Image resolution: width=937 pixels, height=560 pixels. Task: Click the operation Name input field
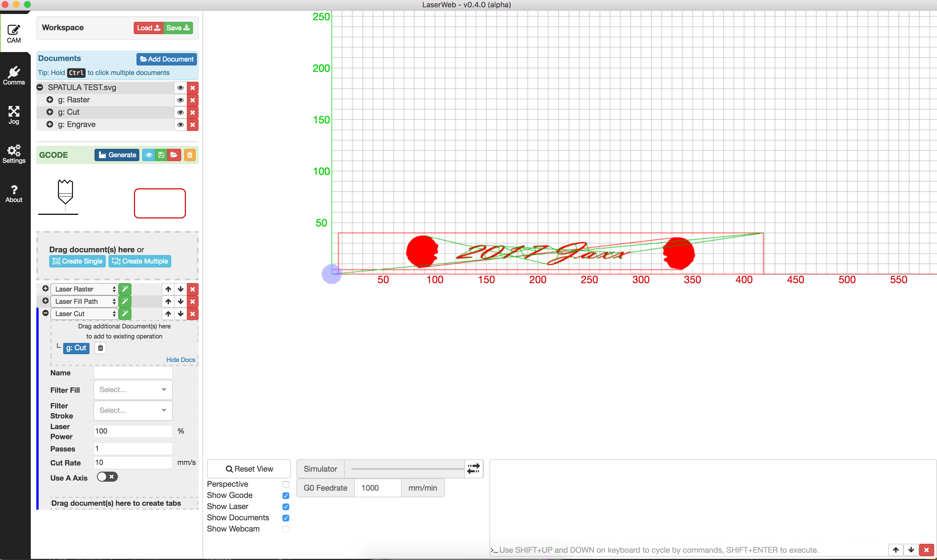point(133,373)
